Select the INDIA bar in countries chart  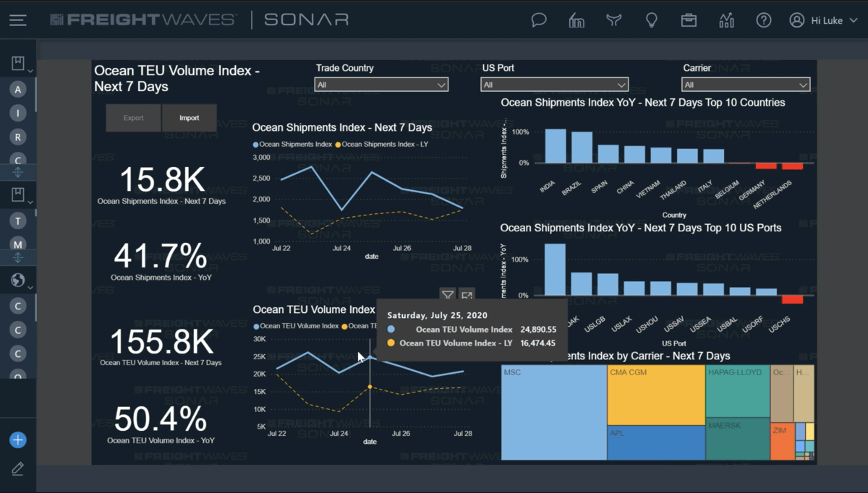coord(556,146)
